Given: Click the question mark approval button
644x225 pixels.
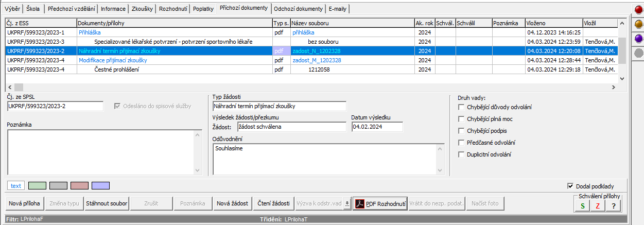Looking at the screenshot, I should (613, 206).
